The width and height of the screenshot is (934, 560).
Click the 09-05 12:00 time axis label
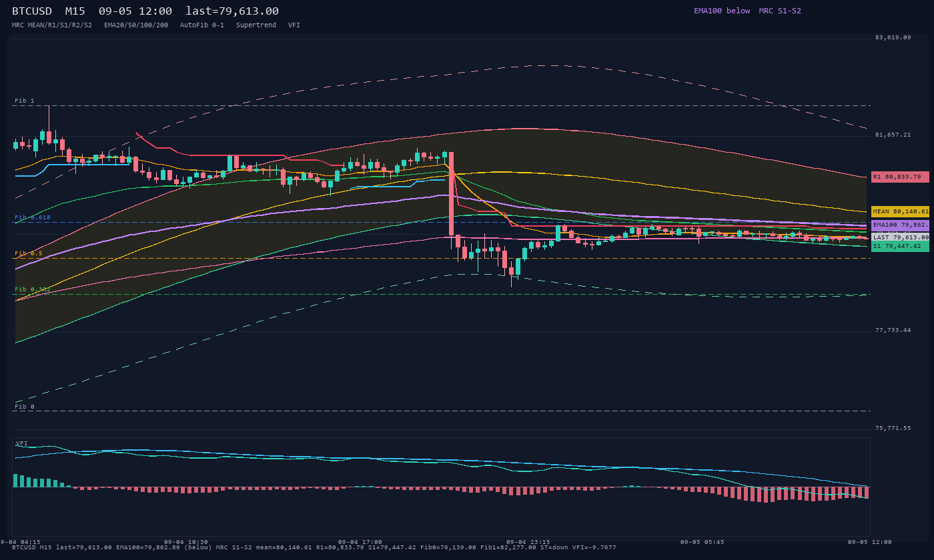pyautogui.click(x=870, y=542)
